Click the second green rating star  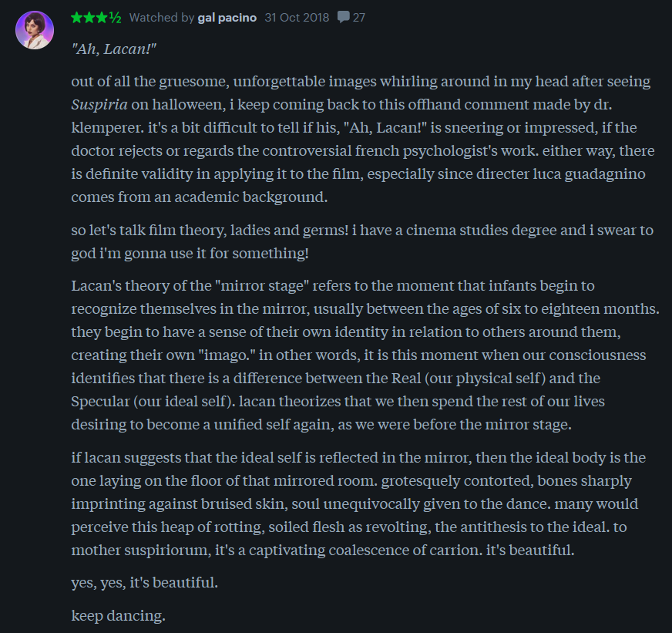pyautogui.click(x=89, y=18)
